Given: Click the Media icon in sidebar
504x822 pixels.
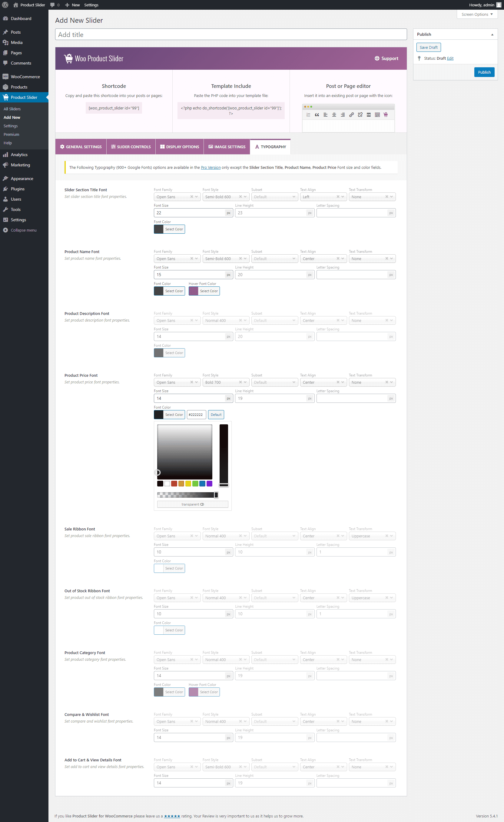Looking at the screenshot, I should click(5, 42).
